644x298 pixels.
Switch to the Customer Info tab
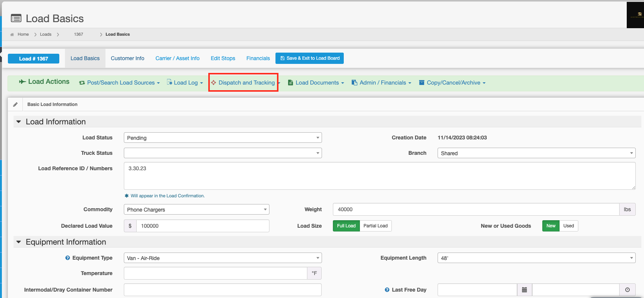[127, 58]
